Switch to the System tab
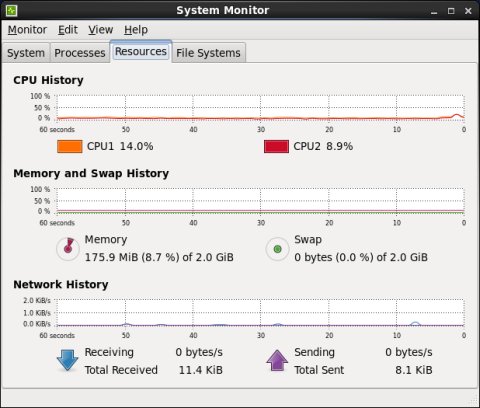Viewport: 480px width, 408px height. point(26,53)
